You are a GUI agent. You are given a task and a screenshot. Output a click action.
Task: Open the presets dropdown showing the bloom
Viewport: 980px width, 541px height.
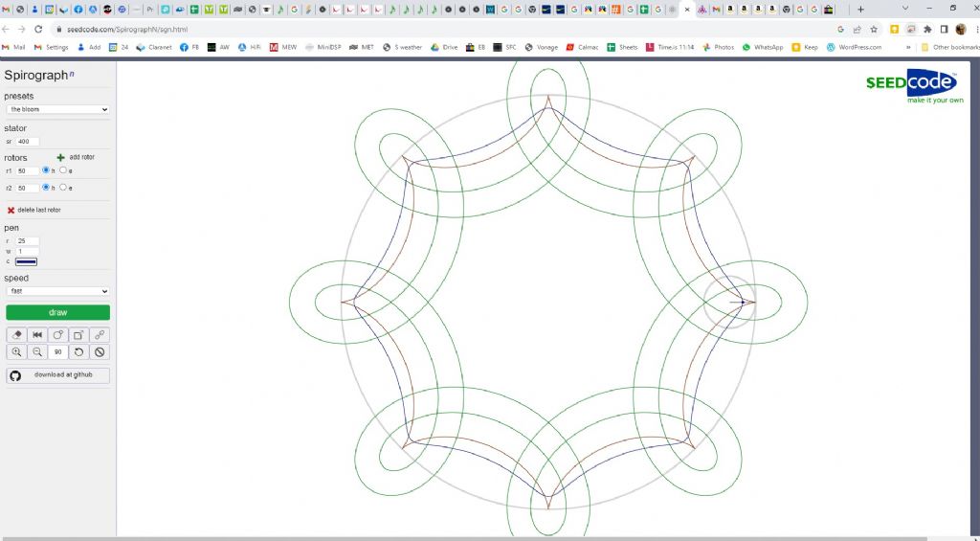(x=57, y=109)
